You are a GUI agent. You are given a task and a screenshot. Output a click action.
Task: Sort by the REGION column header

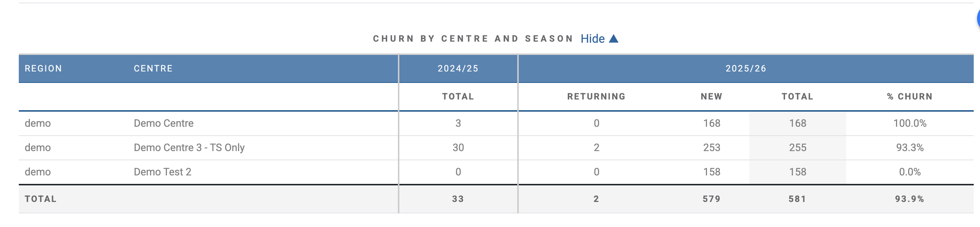coord(43,69)
